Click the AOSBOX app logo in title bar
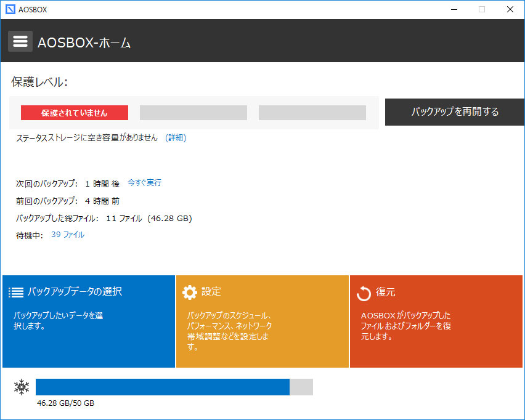 coord(10,9)
